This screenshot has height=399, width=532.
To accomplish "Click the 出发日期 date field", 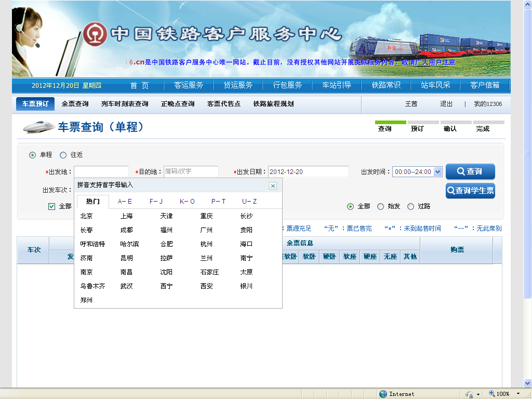I will (x=309, y=171).
